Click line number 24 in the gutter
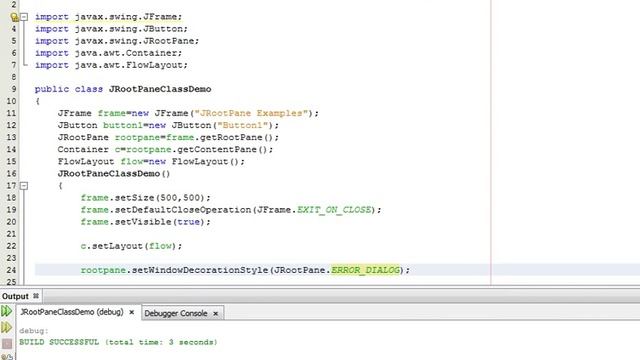Image resolution: width=640 pixels, height=360 pixels. tap(11, 270)
